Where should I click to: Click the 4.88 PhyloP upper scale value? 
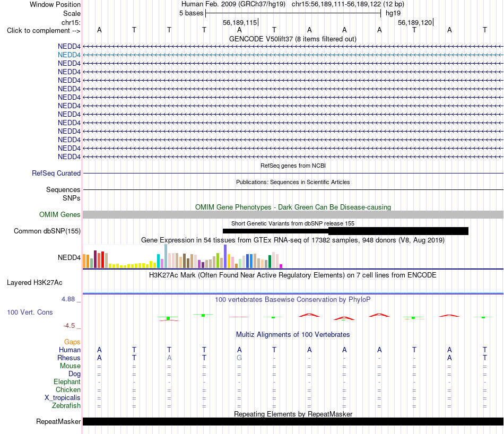coord(68,299)
